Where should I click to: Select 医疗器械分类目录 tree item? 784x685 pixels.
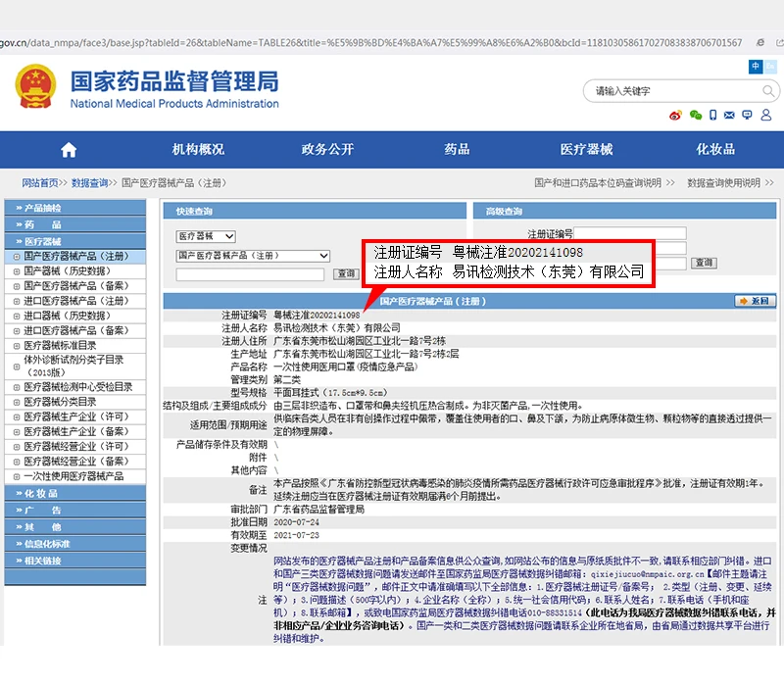pyautogui.click(x=60, y=402)
